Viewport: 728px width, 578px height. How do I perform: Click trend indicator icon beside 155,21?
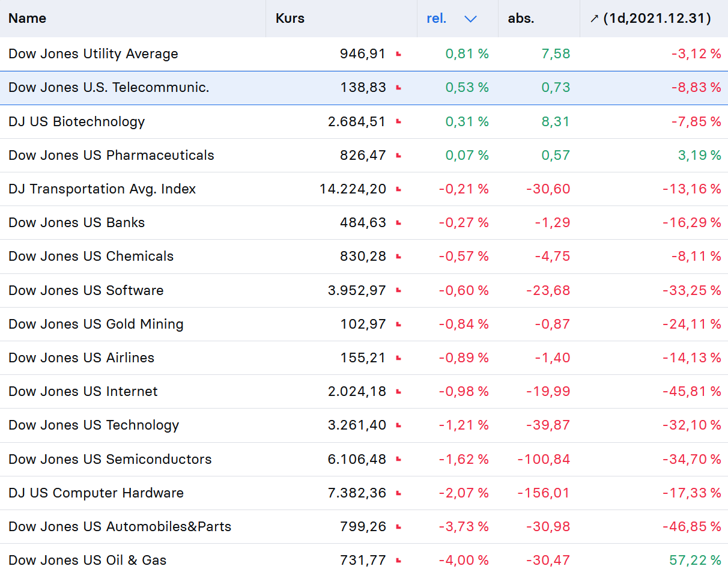tap(398, 358)
